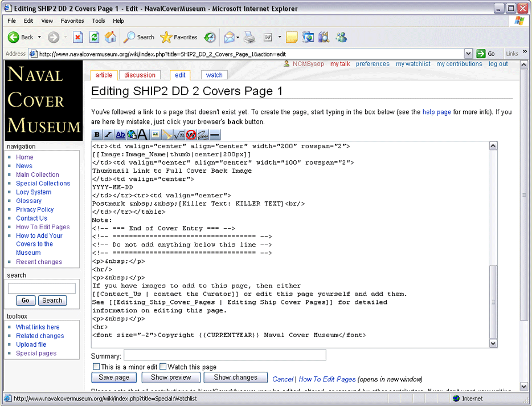This screenshot has height=406, width=532.
Task: Click the nowiki ignore formatting icon
Action: pos(191,135)
